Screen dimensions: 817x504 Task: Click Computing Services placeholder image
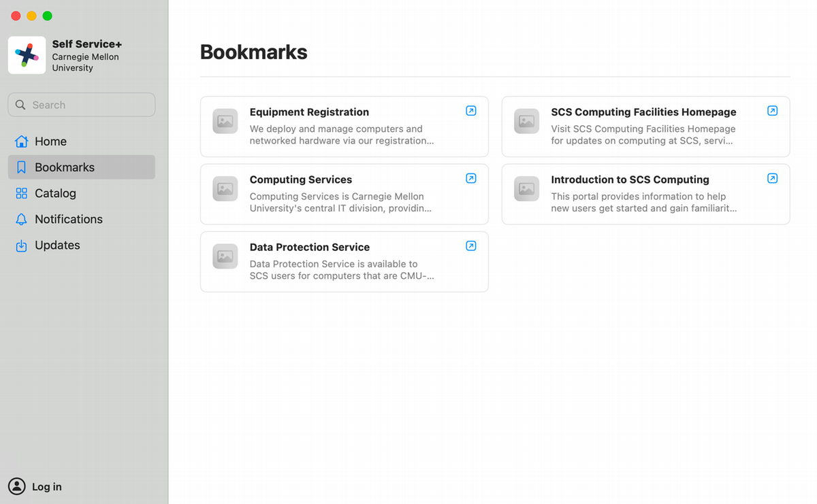(x=225, y=188)
